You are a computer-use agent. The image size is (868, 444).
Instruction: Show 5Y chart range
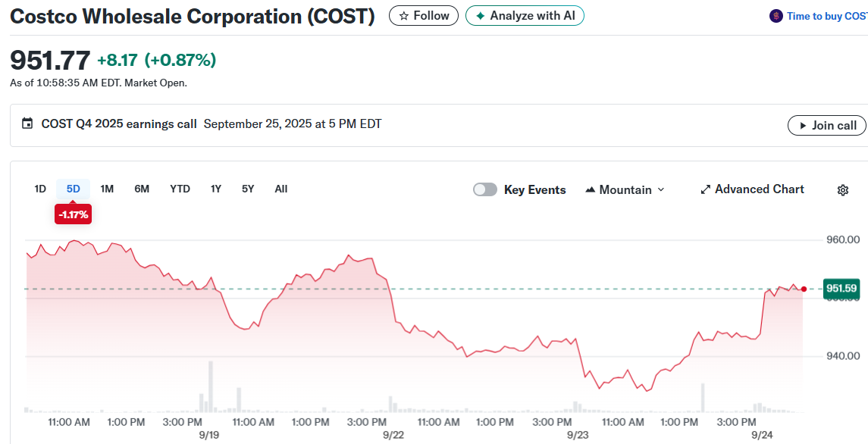248,189
